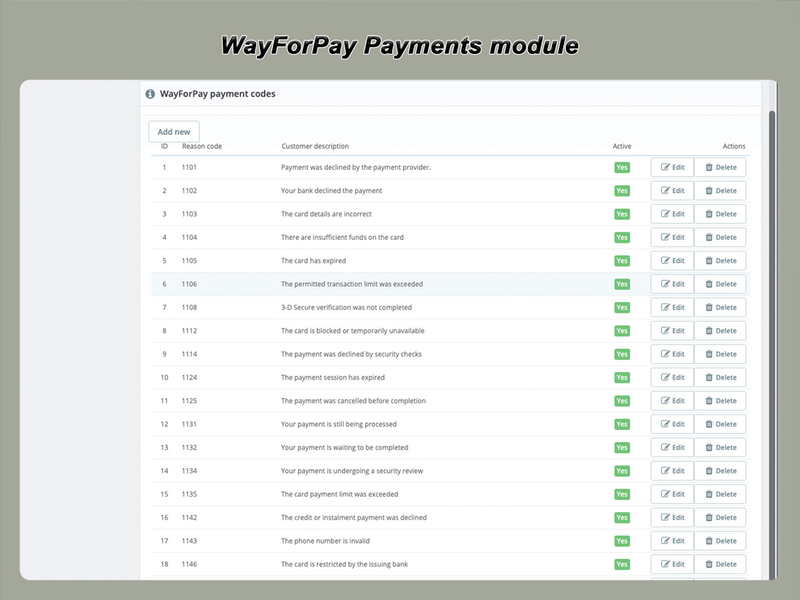Toggle Active Yes badge for code 1132
Image resolution: width=800 pixels, height=600 pixels.
click(622, 447)
